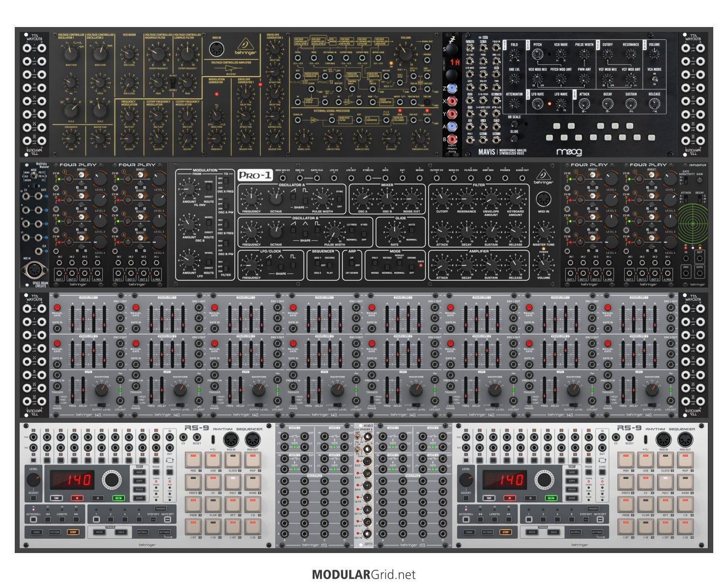This screenshot has height=585, width=728.
Task: Adjust the Mavis FOLD knob
Action: click(514, 54)
